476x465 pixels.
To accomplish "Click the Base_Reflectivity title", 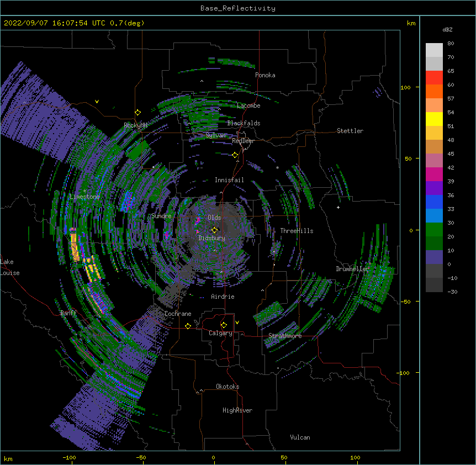I will coord(238,8).
